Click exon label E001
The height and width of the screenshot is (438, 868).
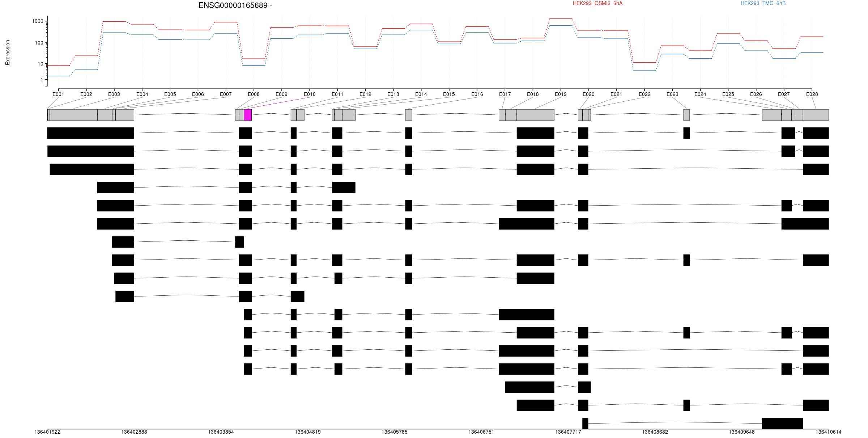(58, 94)
